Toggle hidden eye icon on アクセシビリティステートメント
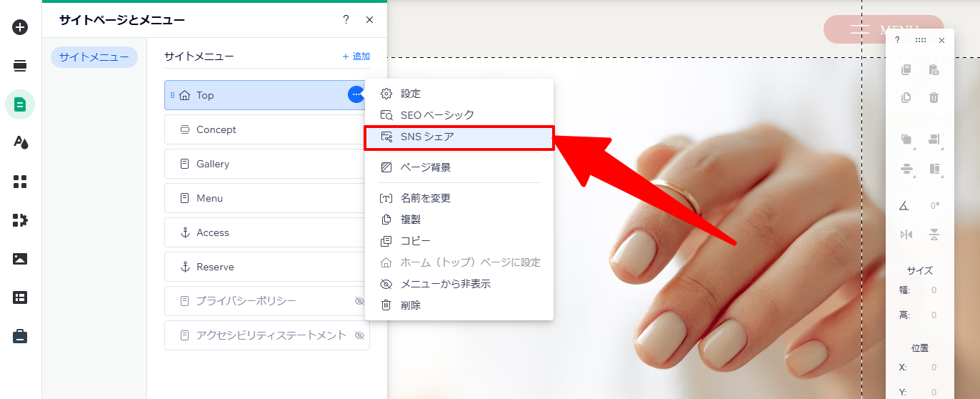 tap(360, 335)
